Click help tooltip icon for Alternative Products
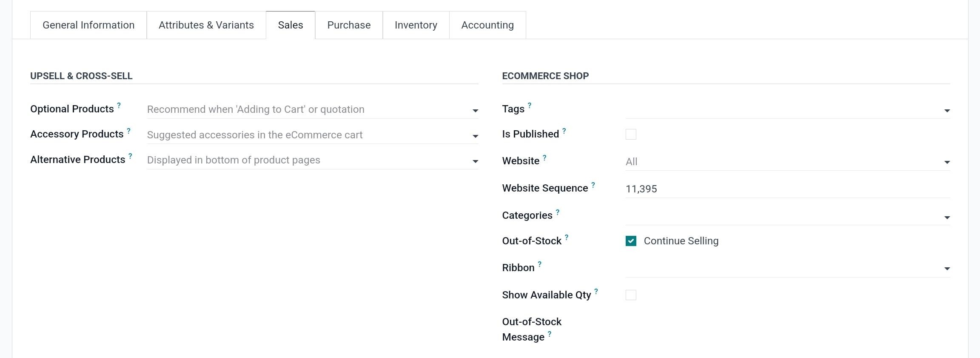980x358 pixels. (130, 156)
